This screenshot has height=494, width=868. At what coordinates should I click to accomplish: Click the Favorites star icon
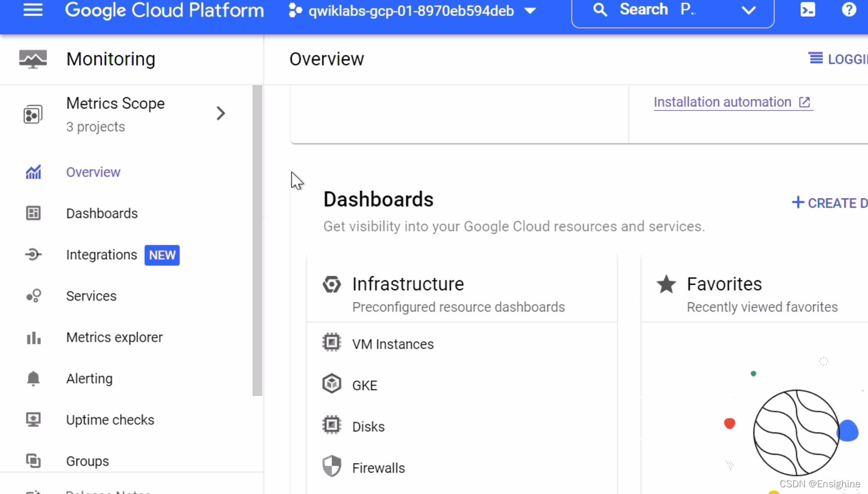[666, 284]
